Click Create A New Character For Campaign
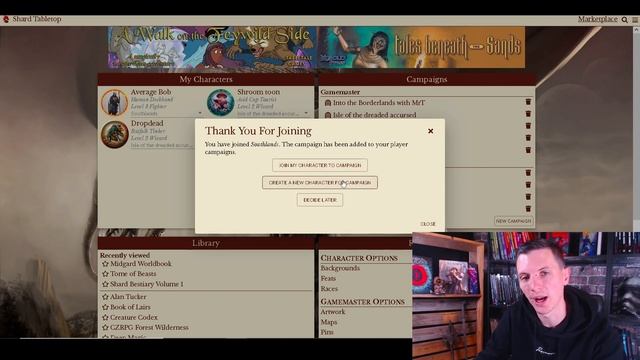Image resolution: width=640 pixels, height=360 pixels. click(x=320, y=182)
